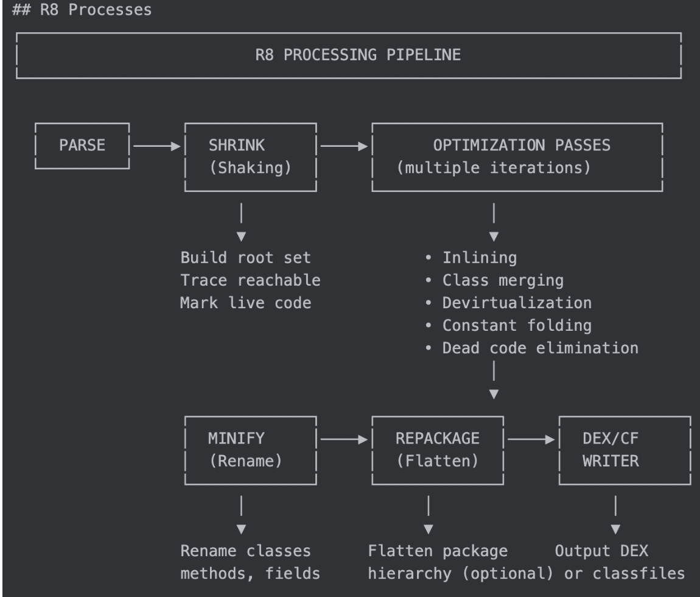The image size is (700, 597).
Task: Select the MINIFY (Rename) stage box
Action: (x=250, y=450)
